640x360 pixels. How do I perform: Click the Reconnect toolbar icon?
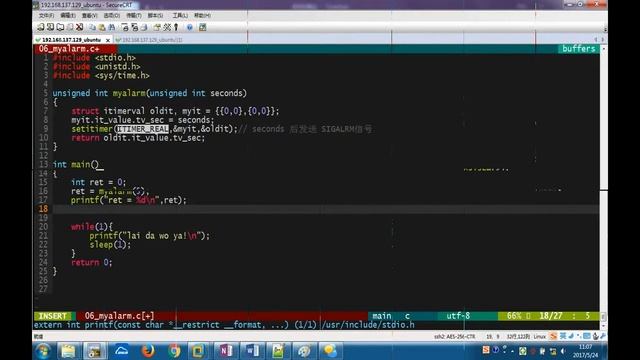70,27
